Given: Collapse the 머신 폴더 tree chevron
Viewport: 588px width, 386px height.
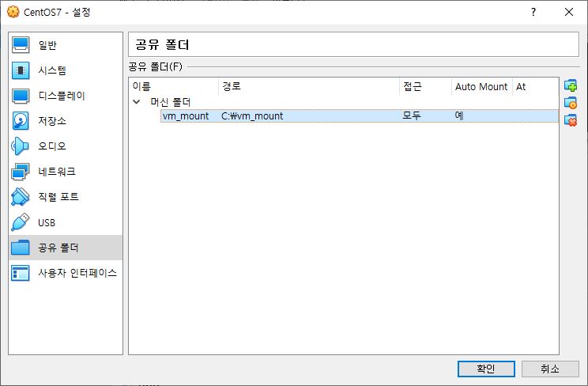Looking at the screenshot, I should tap(137, 102).
